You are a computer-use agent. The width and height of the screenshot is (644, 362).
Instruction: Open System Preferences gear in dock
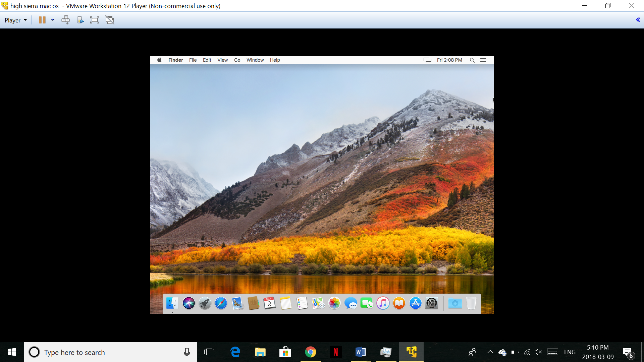[432, 303]
